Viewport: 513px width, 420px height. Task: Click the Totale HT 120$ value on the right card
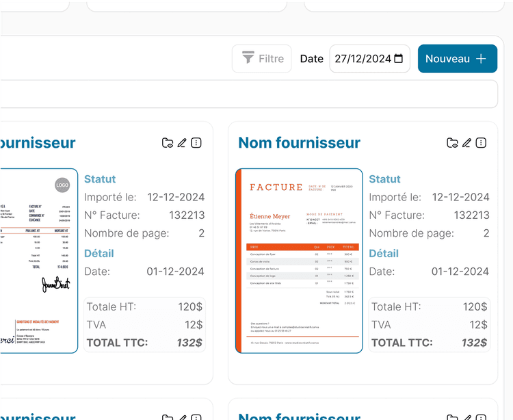[x=475, y=307]
